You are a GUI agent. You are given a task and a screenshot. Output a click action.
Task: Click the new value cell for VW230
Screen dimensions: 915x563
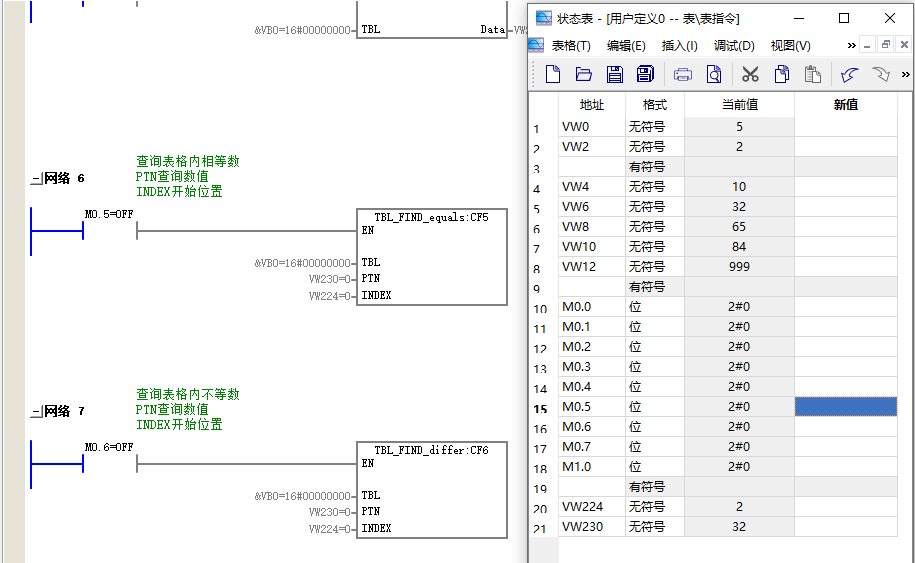846,527
